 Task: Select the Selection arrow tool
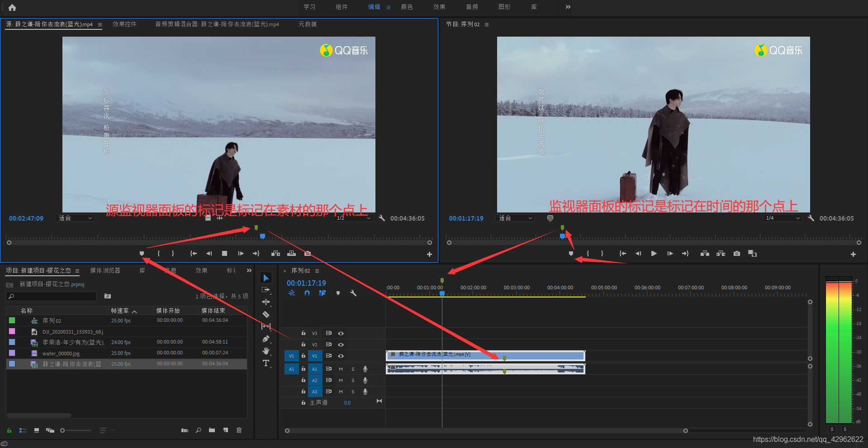266,278
